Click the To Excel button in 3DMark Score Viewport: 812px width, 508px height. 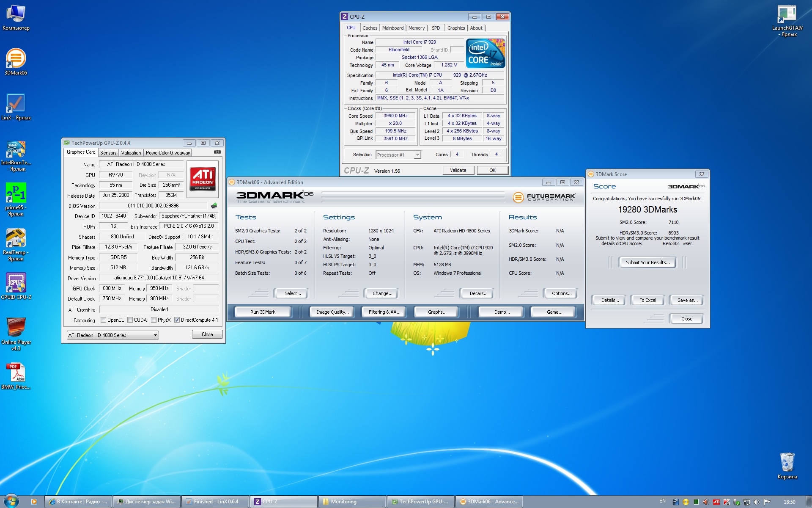647,300
